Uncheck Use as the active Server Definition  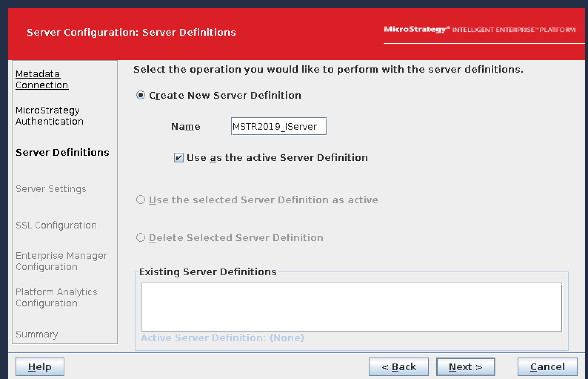click(x=179, y=157)
